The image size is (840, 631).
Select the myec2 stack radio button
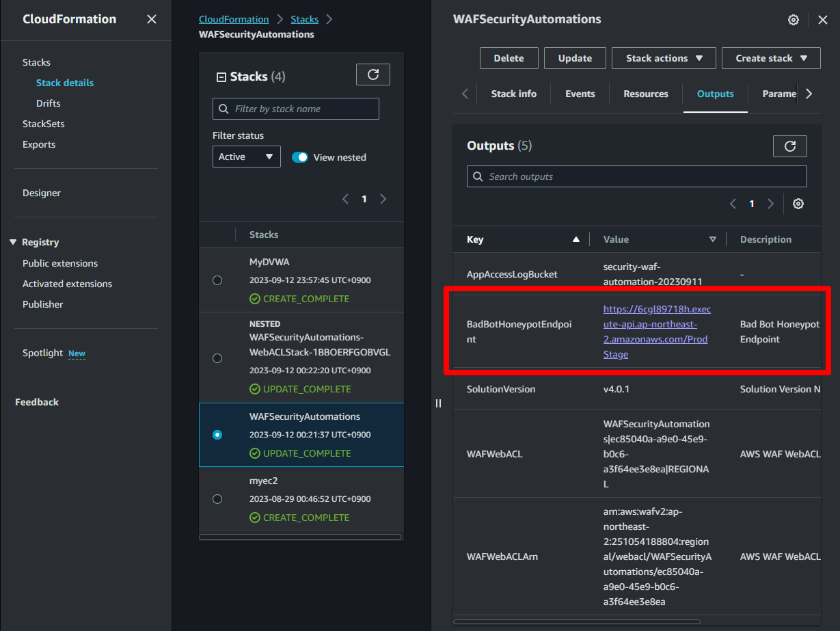click(x=217, y=499)
